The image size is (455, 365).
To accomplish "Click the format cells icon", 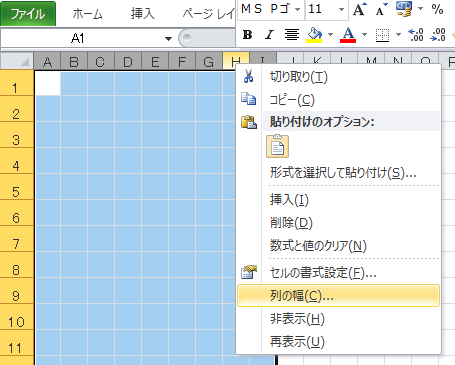I will click(x=249, y=272).
